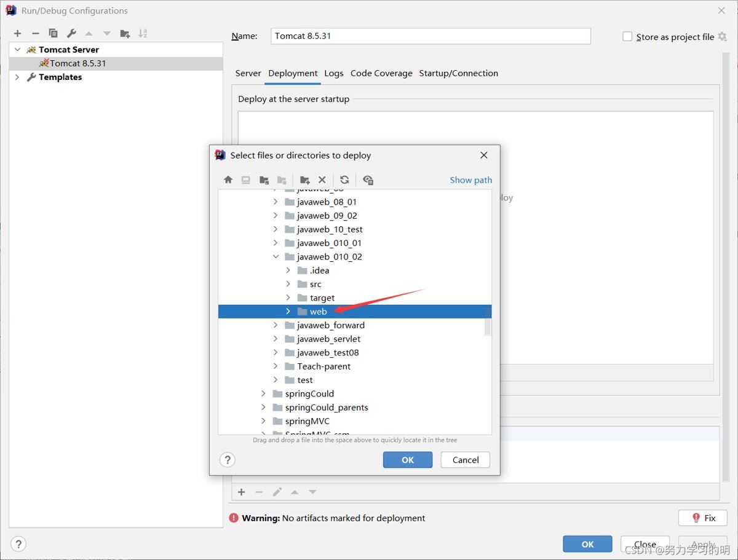Select the test folder in tree
This screenshot has width=738, height=560.
point(305,380)
